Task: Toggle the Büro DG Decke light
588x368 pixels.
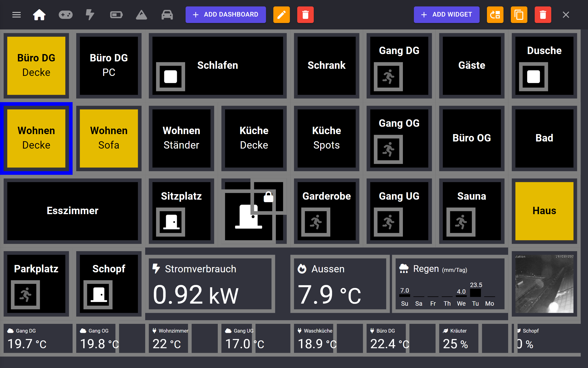Action: pyautogui.click(x=36, y=66)
